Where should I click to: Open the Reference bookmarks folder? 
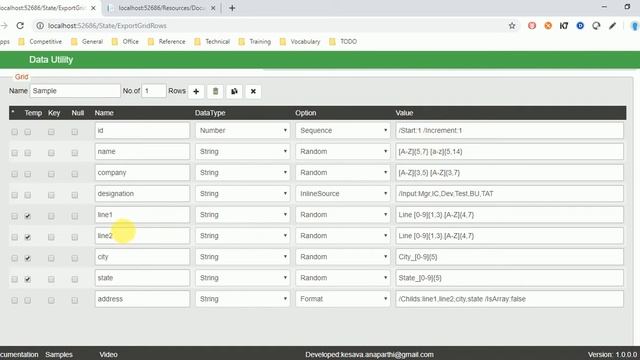click(x=167, y=42)
